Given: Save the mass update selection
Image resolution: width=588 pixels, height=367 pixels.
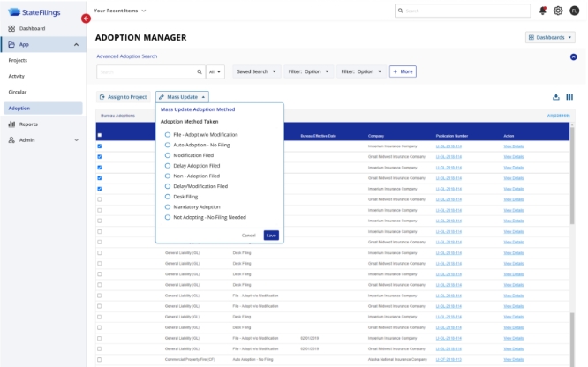Looking at the screenshot, I should [x=271, y=236].
